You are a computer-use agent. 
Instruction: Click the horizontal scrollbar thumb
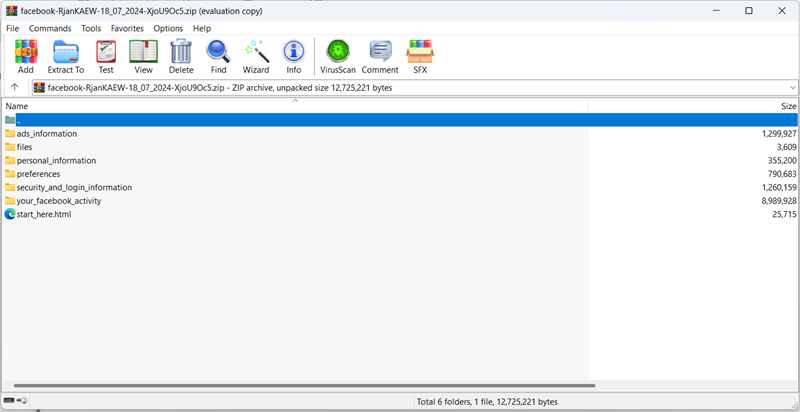(304, 385)
